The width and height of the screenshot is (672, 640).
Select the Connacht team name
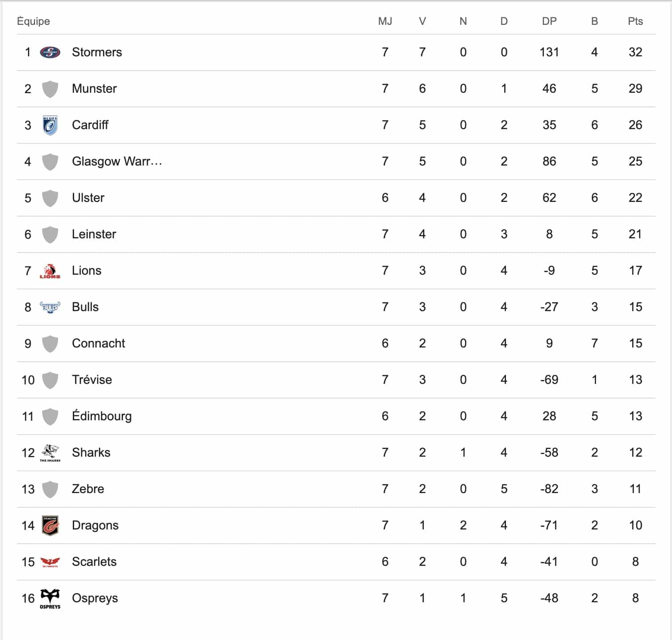pos(99,344)
